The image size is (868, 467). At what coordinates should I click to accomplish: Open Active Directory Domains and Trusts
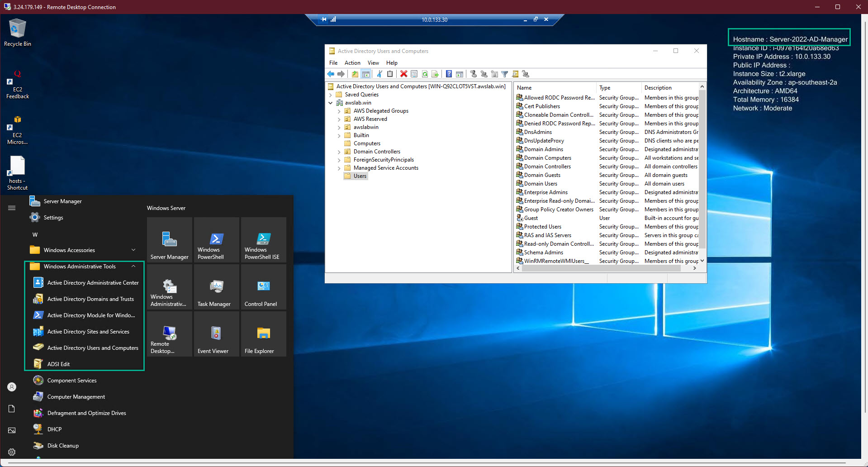pos(85,299)
